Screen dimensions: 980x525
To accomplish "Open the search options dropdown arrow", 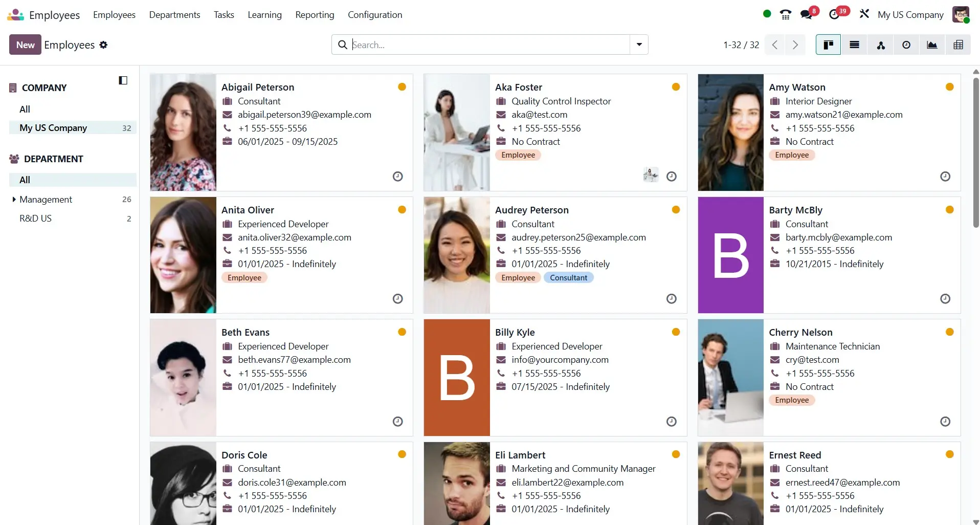I will click(639, 45).
